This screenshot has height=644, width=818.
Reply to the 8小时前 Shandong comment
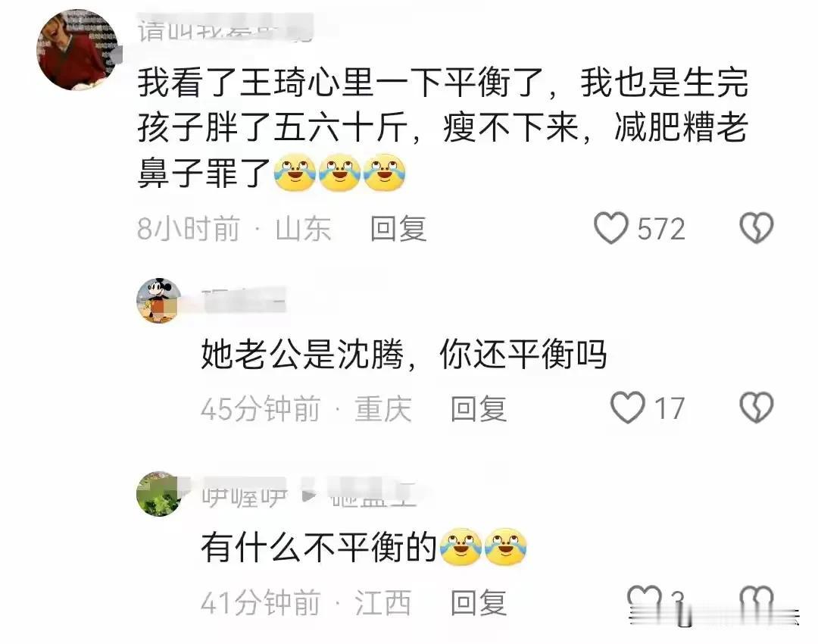(x=398, y=229)
